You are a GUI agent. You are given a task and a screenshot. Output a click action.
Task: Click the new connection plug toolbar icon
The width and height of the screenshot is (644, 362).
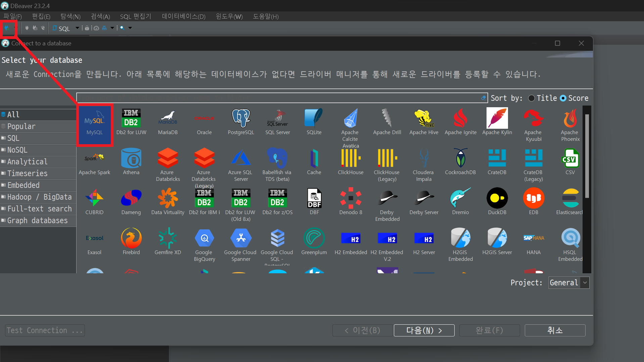coord(7,28)
